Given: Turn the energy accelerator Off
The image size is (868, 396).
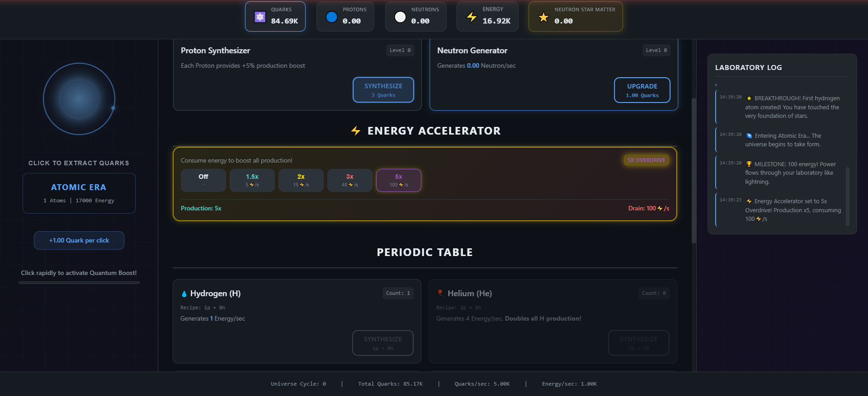Looking at the screenshot, I should coord(203,180).
